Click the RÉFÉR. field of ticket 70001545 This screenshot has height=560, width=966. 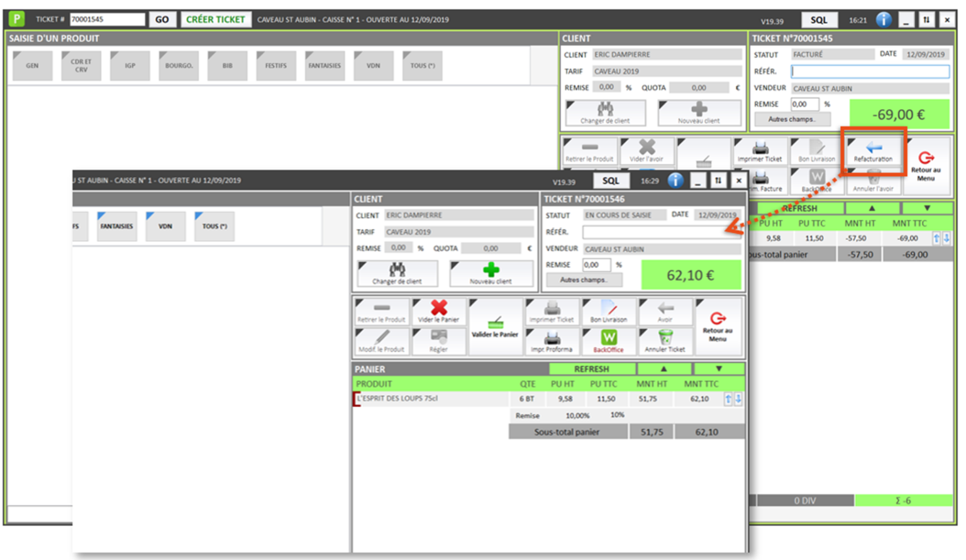(x=870, y=72)
